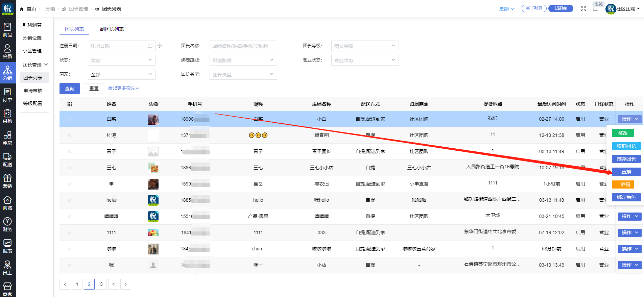Open the 报表 sidebar section

pos(7,246)
